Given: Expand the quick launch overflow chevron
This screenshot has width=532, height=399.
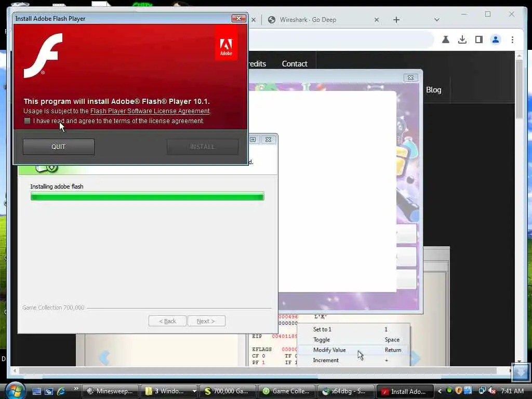Looking at the screenshot, I should (x=76, y=389).
